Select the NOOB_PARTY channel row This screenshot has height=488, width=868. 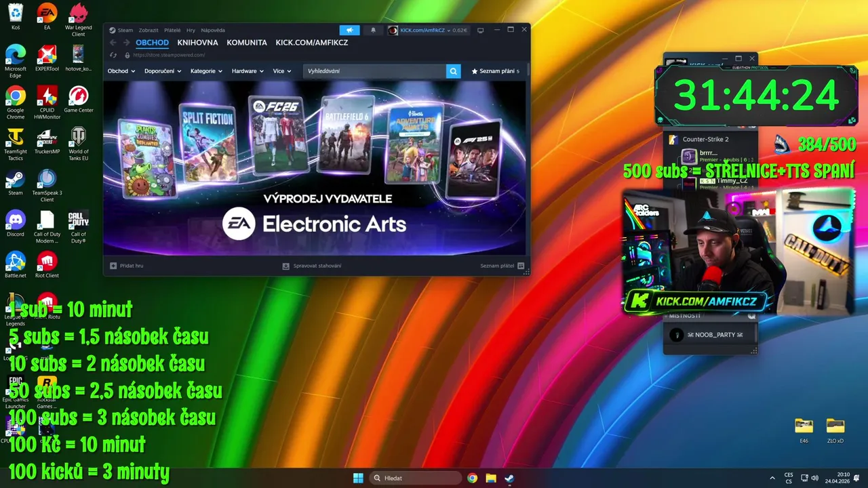(711, 335)
